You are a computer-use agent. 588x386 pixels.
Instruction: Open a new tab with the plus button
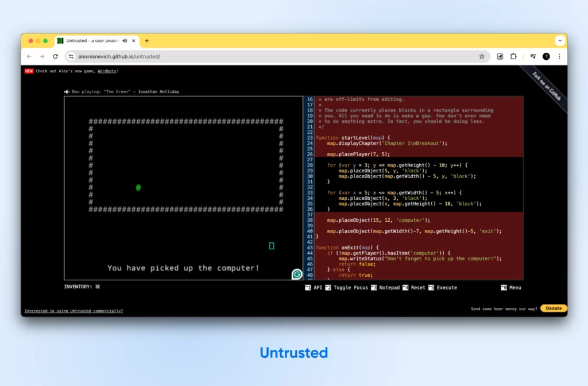(x=146, y=41)
